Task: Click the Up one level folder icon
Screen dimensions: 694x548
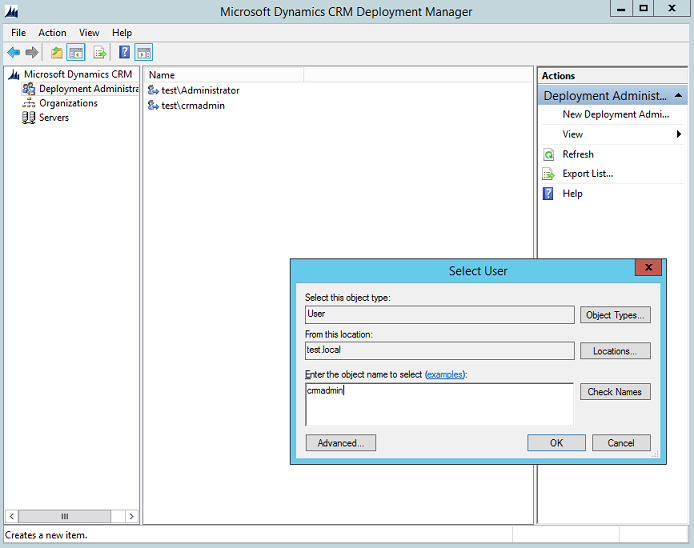Action: 56,53
